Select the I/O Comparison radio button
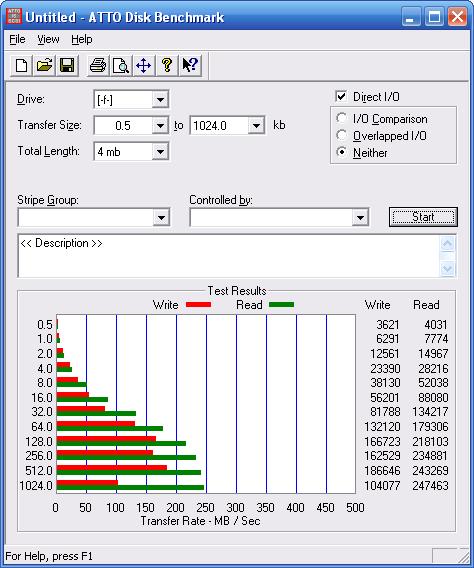 click(341, 118)
